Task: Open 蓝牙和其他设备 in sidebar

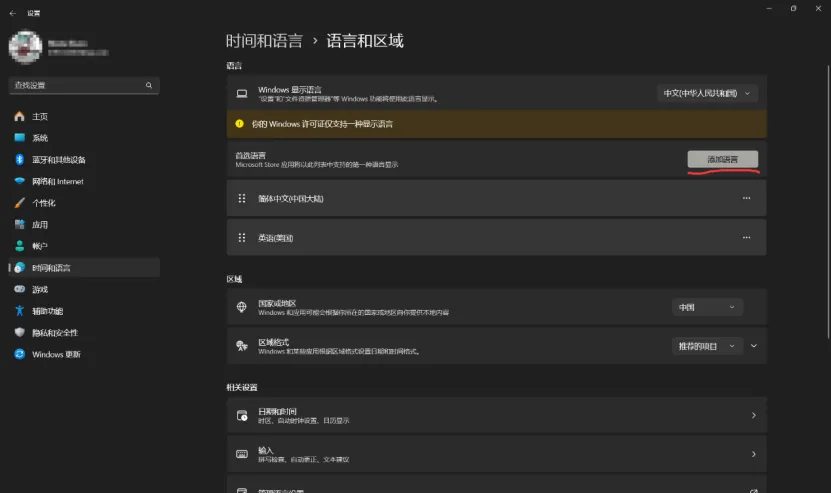Action: tap(84, 160)
